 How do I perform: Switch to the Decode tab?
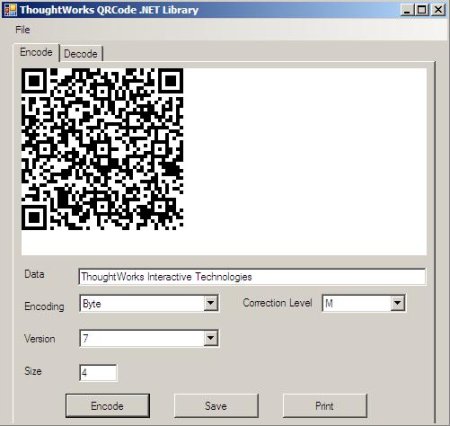(81, 54)
